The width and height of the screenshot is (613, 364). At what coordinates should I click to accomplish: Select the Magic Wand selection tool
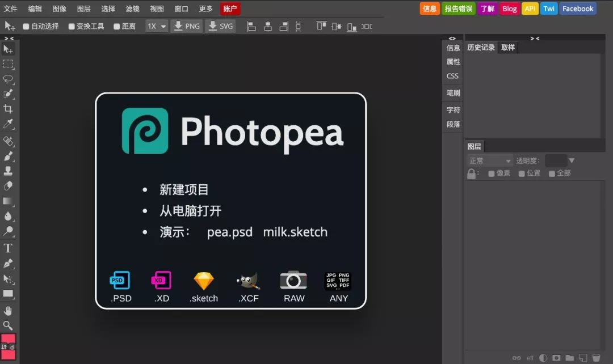click(x=8, y=94)
